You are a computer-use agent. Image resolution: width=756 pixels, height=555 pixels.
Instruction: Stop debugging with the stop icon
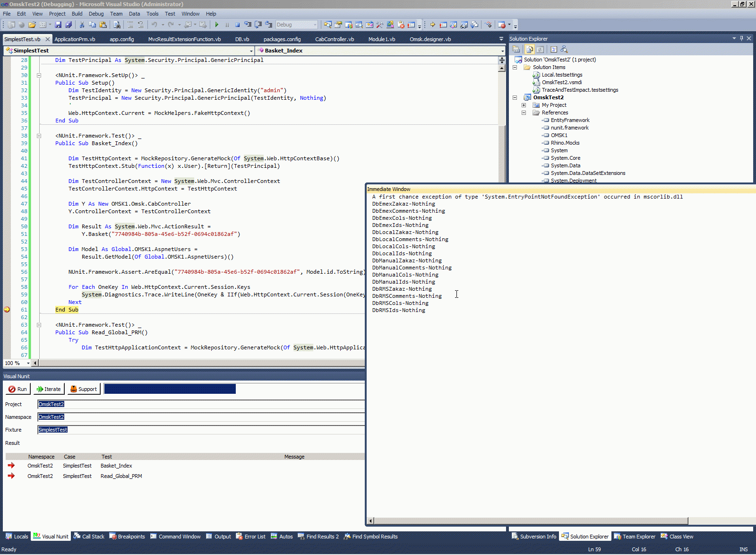click(x=237, y=25)
